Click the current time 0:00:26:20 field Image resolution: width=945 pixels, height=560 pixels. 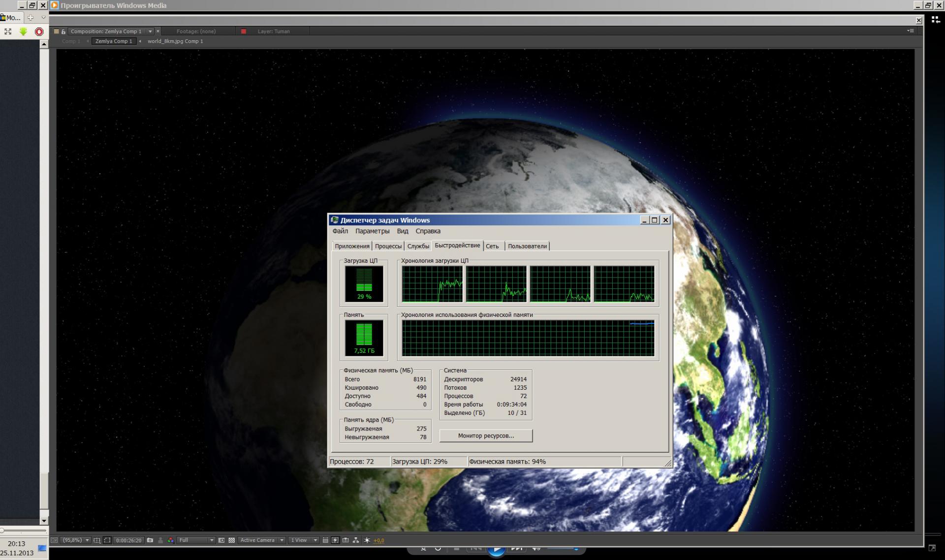128,540
